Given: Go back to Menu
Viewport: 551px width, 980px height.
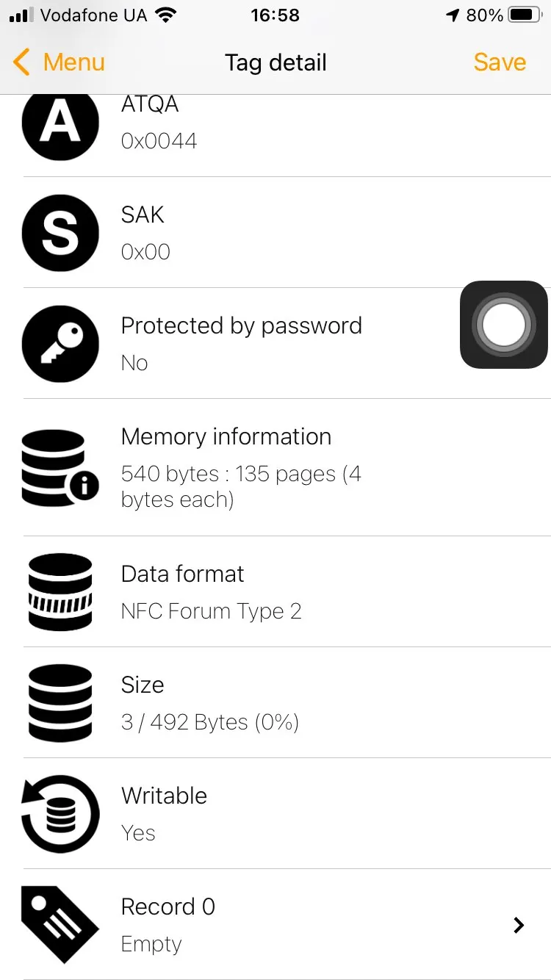Looking at the screenshot, I should (73, 62).
